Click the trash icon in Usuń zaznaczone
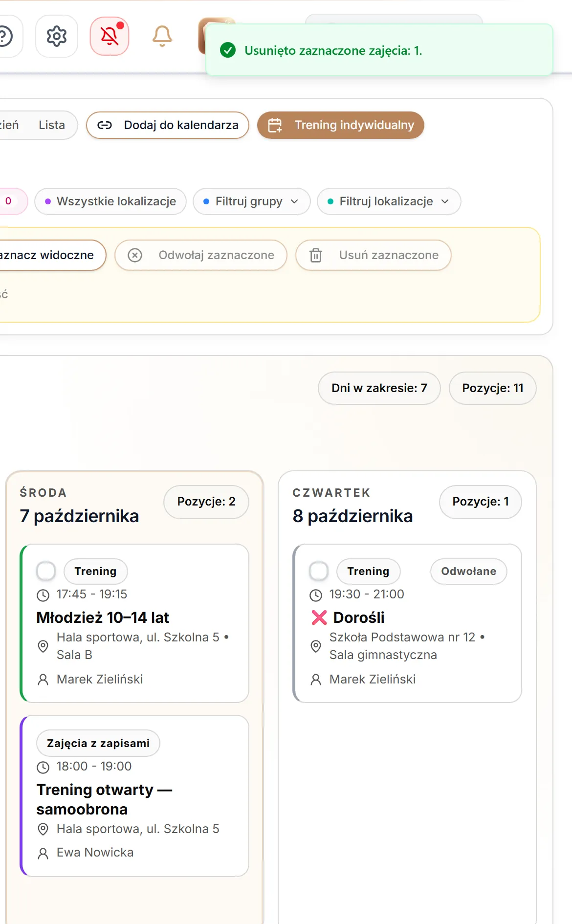The width and height of the screenshot is (572, 924). click(x=316, y=255)
